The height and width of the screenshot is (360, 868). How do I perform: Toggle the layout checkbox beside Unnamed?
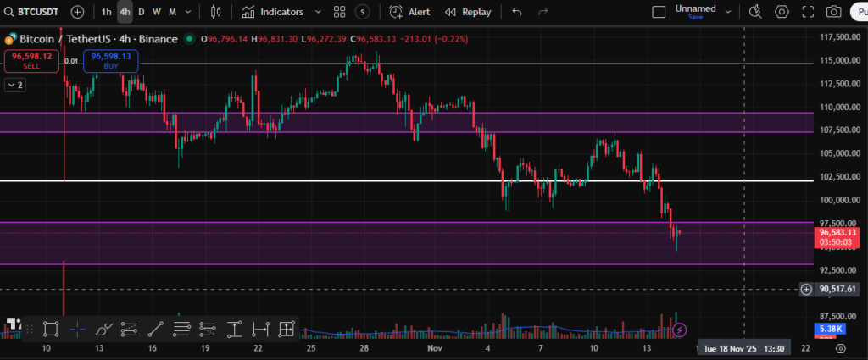pyautogui.click(x=659, y=12)
